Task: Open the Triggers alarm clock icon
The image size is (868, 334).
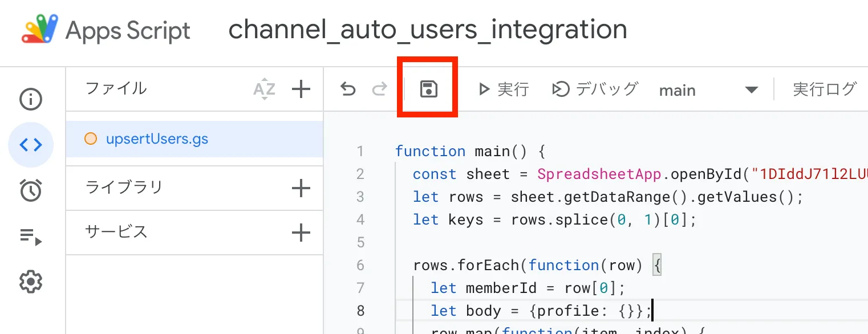Action: pos(31,190)
